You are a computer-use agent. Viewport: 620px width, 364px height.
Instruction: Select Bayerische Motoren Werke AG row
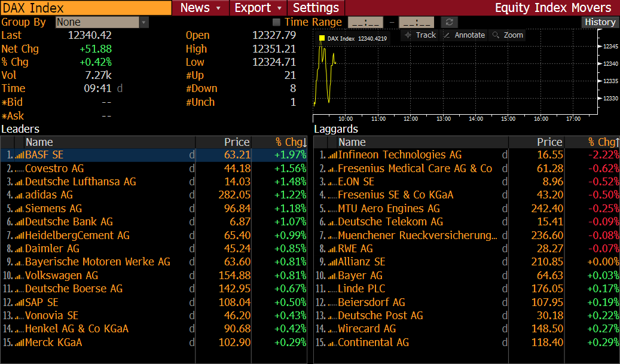154,262
